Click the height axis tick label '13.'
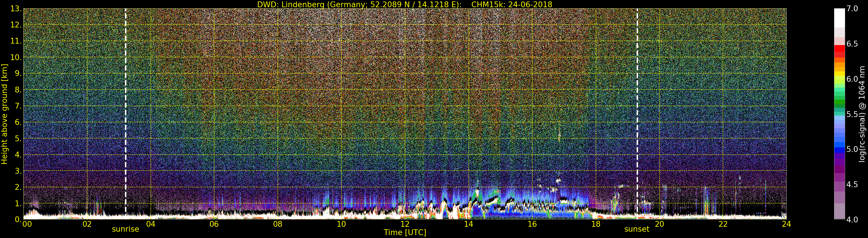 [x=16, y=9]
